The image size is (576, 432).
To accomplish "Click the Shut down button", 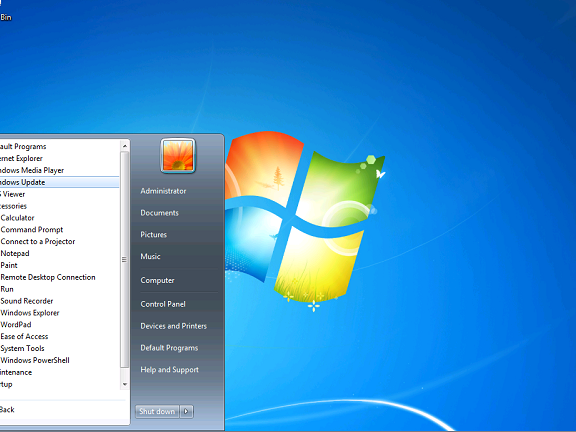I will pyautogui.click(x=157, y=411).
